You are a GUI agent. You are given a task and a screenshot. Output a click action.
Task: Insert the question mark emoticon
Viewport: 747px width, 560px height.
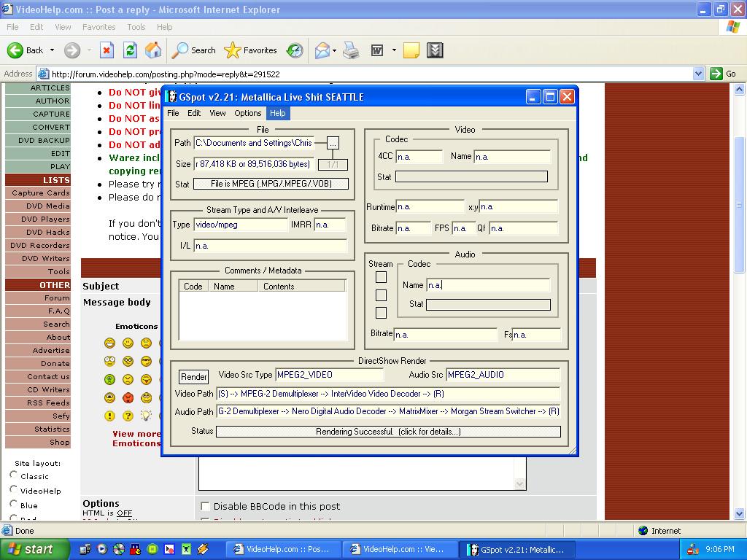tap(128, 416)
